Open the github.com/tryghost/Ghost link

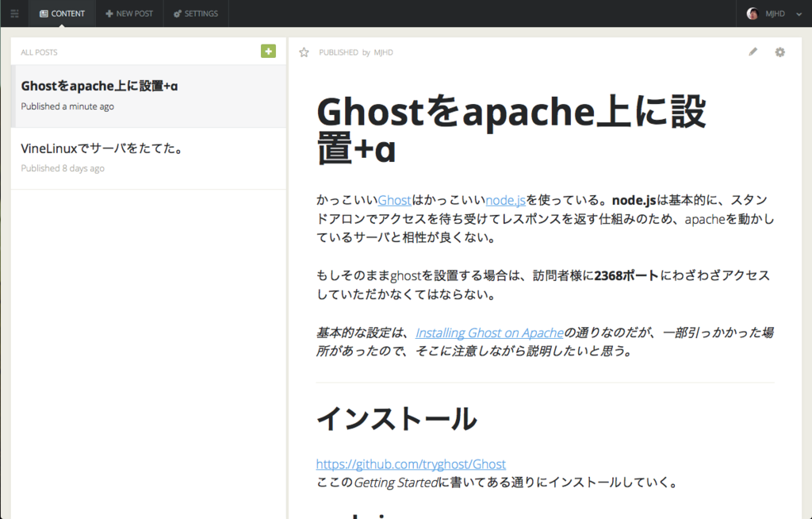point(411,463)
